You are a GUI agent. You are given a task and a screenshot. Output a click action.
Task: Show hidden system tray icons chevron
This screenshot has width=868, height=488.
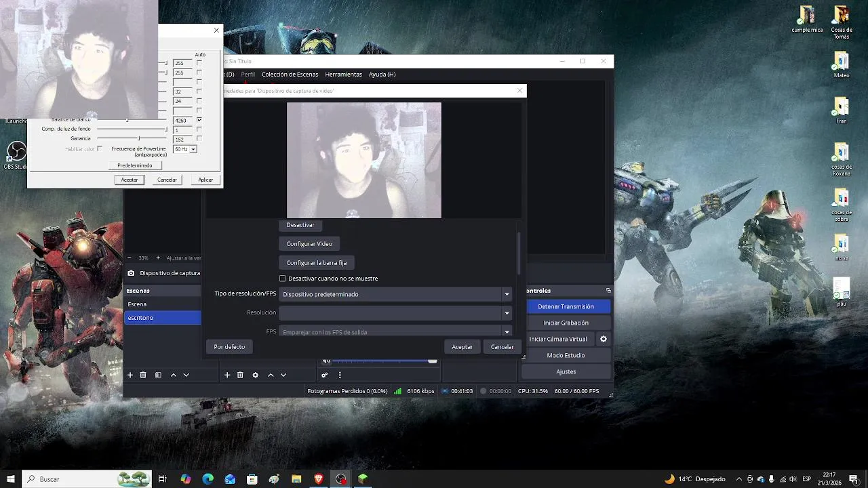[739, 479]
